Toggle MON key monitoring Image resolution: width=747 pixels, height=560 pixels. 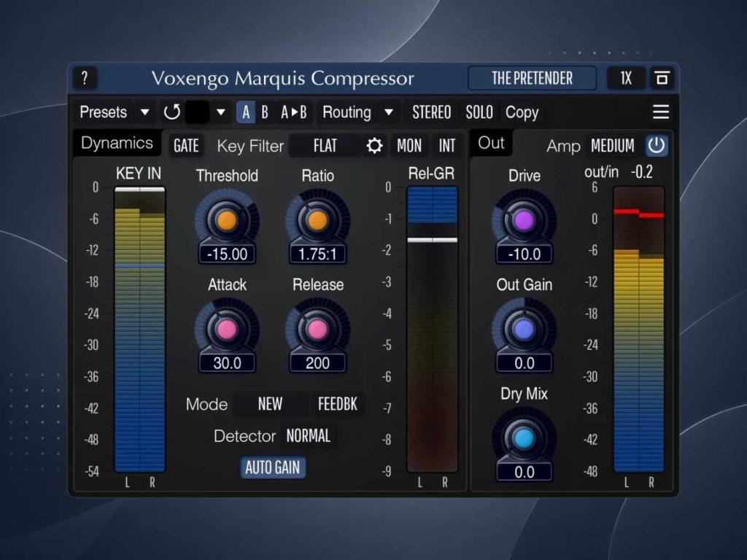(409, 146)
